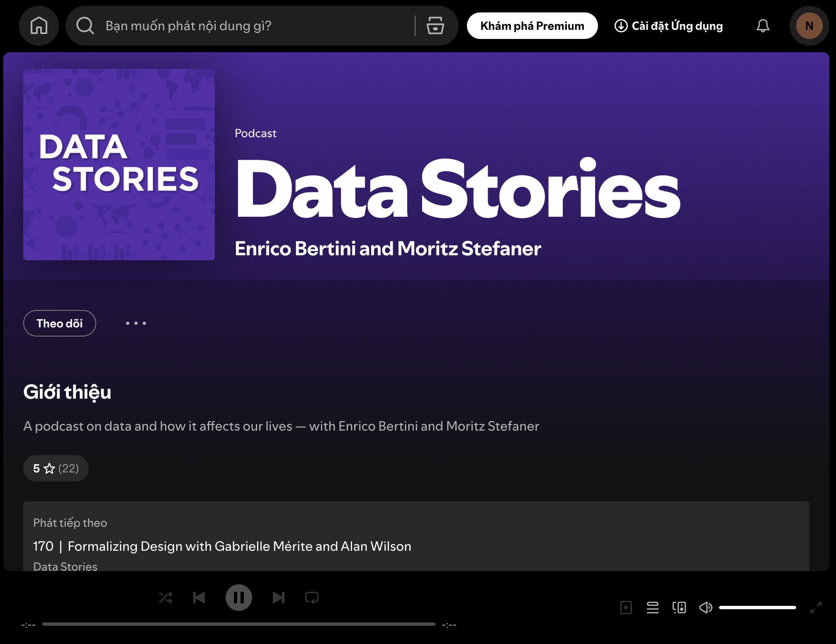Open episode 170 Formalizing Design title
The image size is (836, 644).
coord(222,546)
